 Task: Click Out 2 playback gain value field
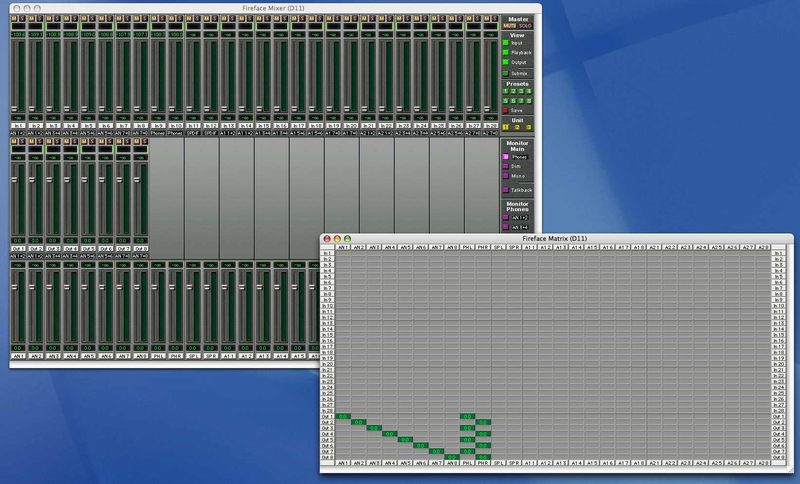35,240
